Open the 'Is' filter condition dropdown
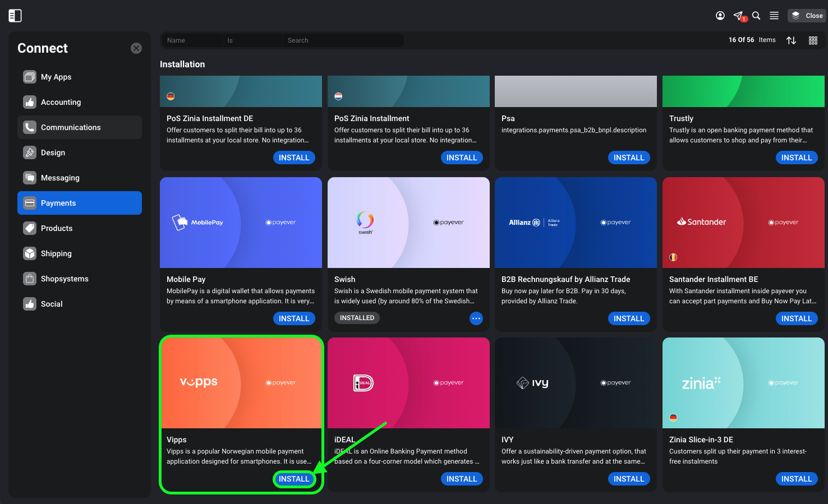 (252, 40)
